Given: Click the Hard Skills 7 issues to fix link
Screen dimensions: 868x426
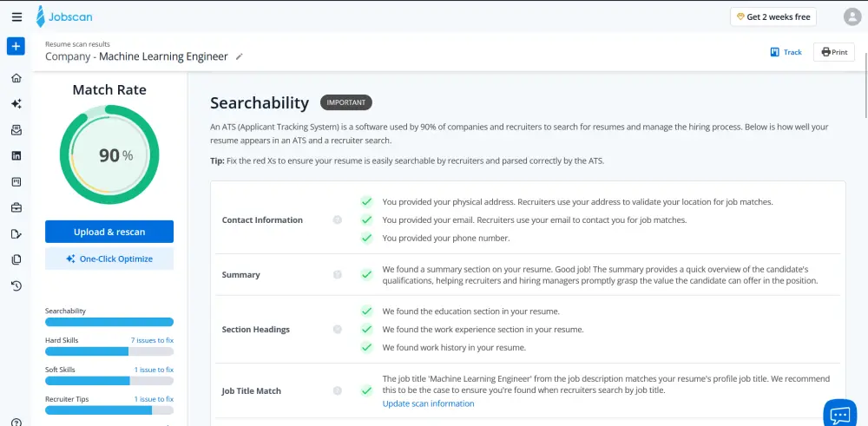Looking at the screenshot, I should (x=152, y=340).
